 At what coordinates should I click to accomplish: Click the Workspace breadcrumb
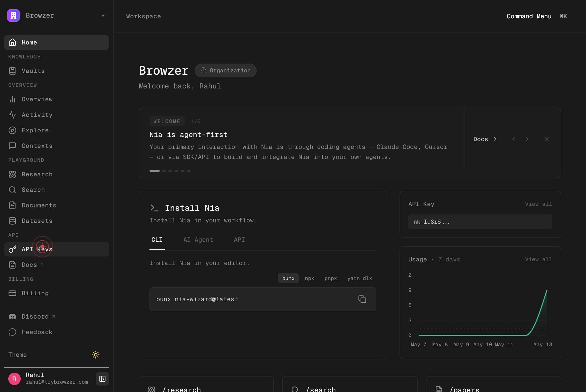coord(144,16)
